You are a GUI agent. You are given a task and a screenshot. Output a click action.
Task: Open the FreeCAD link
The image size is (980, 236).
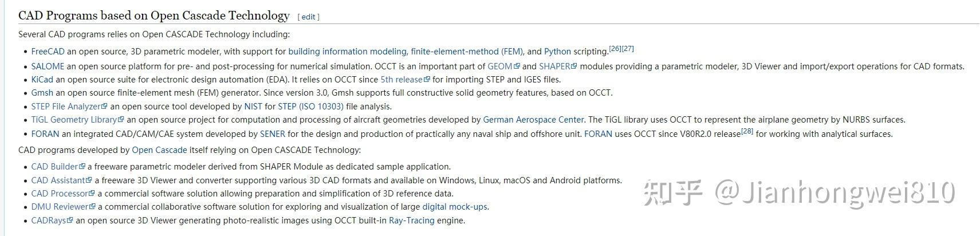click(x=48, y=52)
